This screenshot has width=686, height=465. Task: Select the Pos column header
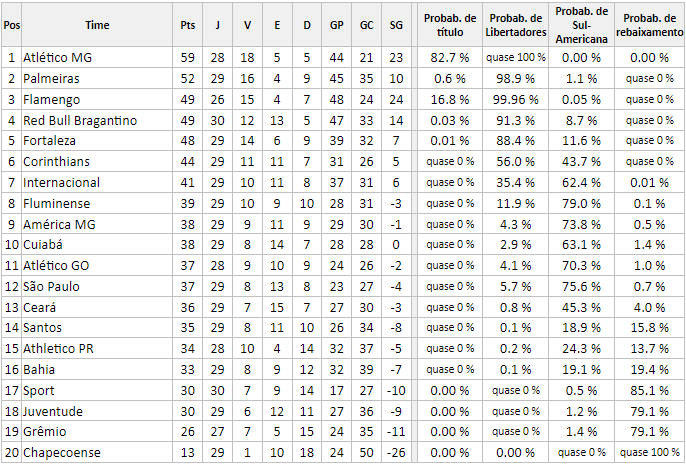coord(12,25)
